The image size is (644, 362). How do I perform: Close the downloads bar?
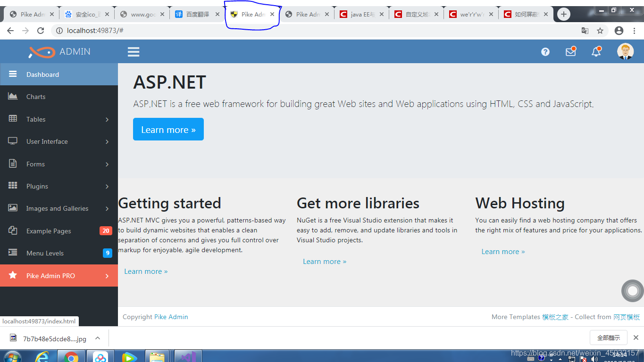point(636,338)
